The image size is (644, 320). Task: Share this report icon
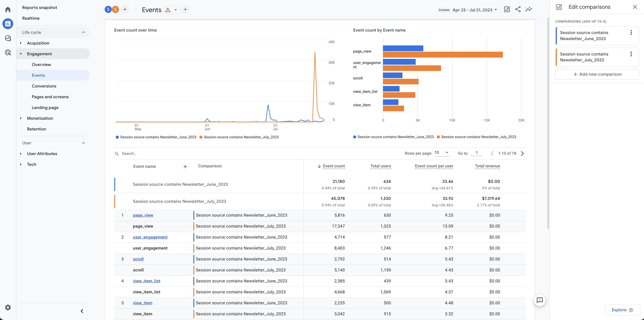tap(518, 9)
